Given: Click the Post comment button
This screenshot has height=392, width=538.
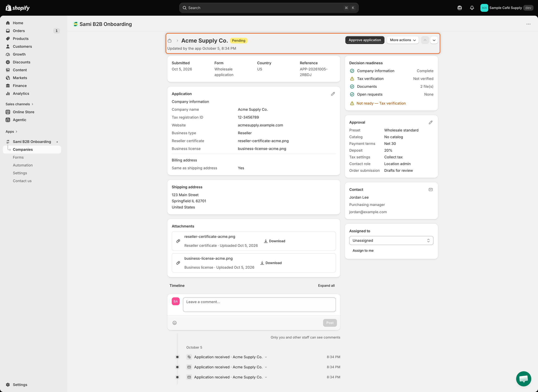Looking at the screenshot, I should (x=330, y=323).
